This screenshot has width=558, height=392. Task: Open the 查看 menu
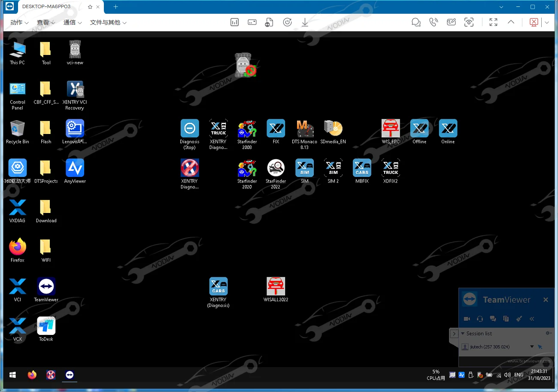click(46, 22)
